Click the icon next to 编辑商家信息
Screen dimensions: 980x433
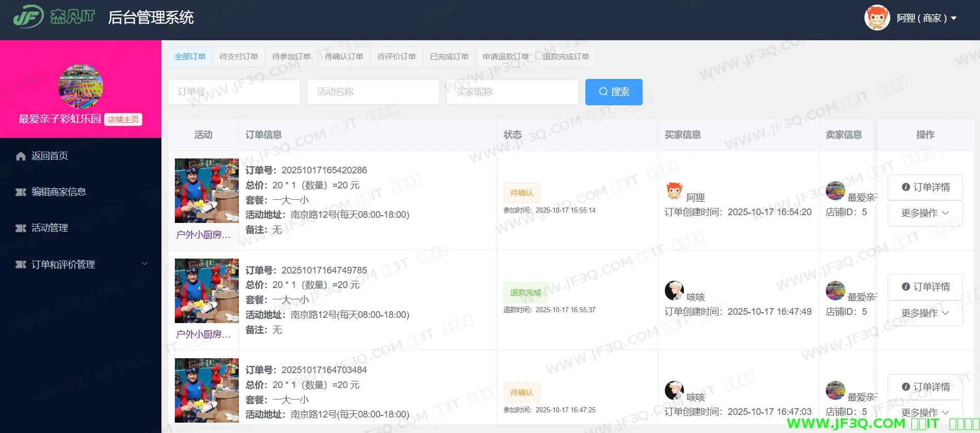coord(21,192)
